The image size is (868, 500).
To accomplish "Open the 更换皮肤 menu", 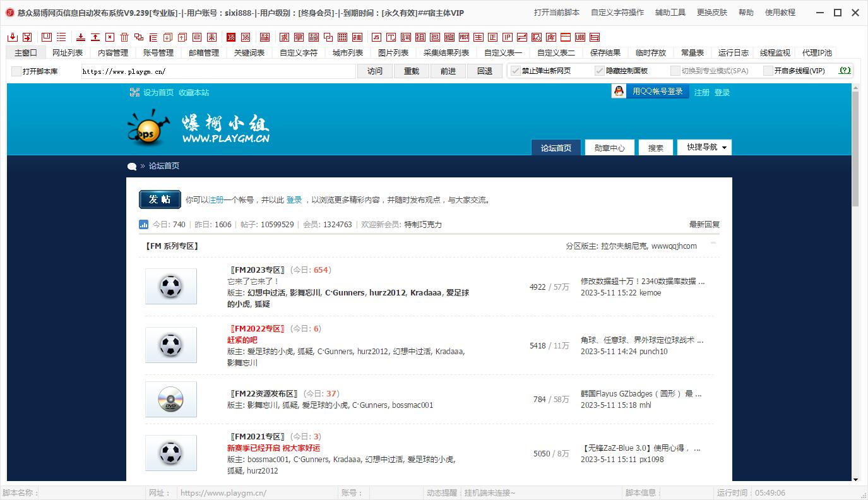I will point(712,13).
